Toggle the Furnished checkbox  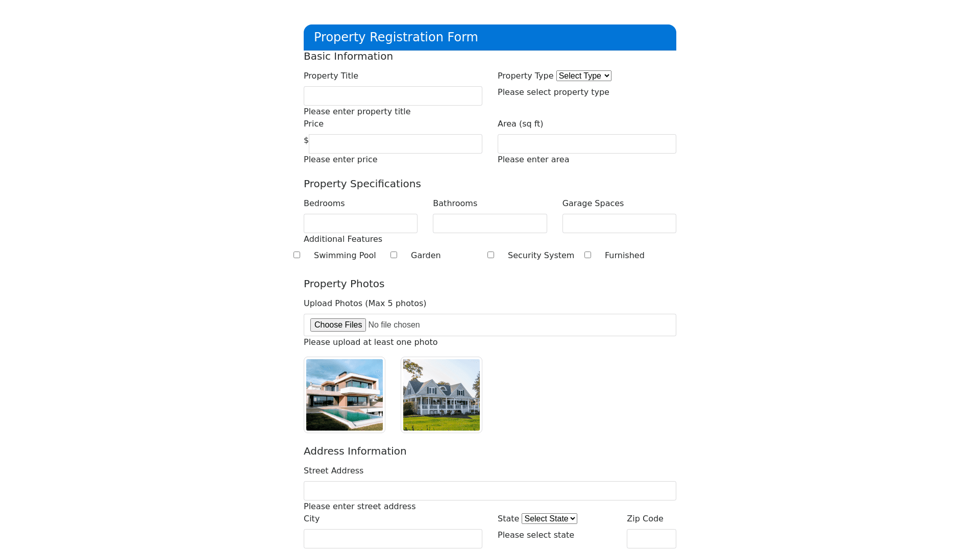click(587, 255)
